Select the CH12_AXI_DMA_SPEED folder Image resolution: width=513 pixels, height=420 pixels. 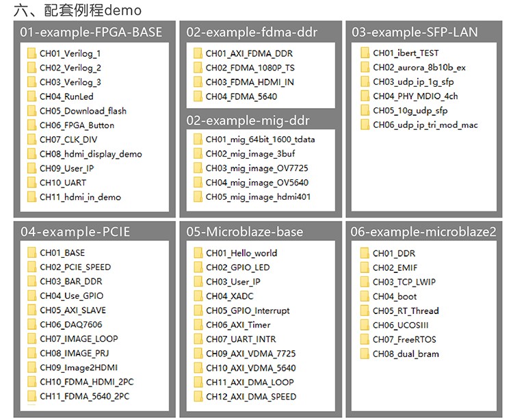[x=250, y=397]
